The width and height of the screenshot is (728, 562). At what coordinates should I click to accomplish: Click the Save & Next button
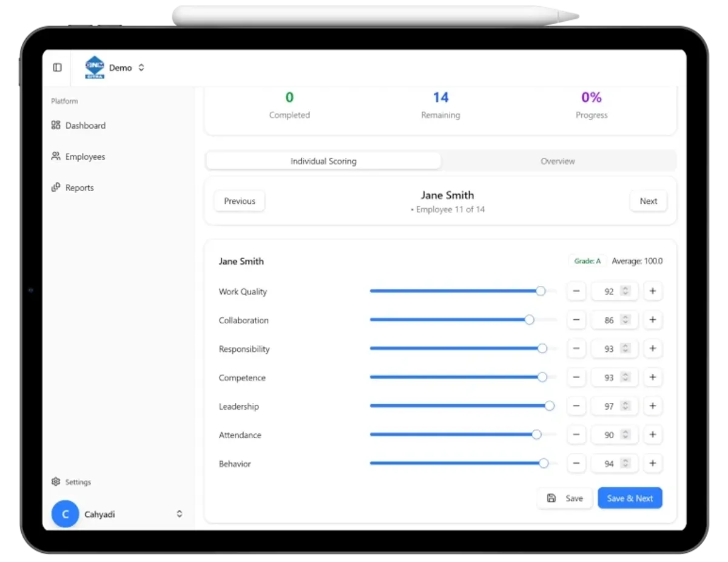pyautogui.click(x=630, y=498)
